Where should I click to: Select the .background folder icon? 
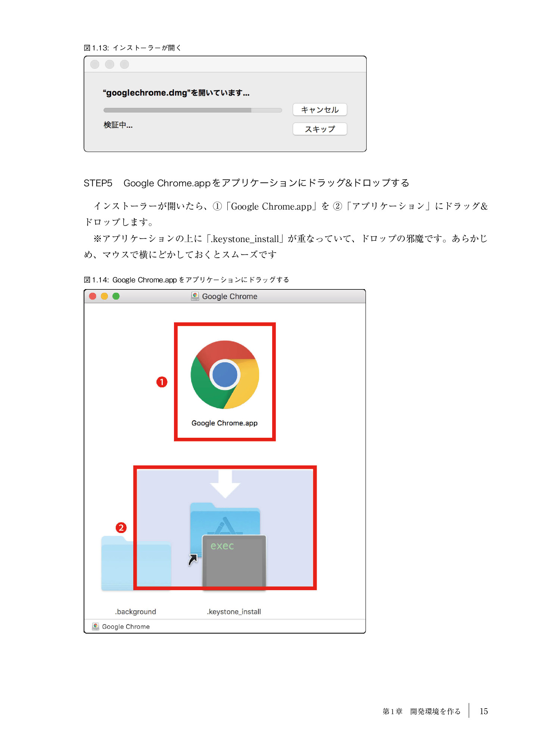pyautogui.click(x=136, y=563)
